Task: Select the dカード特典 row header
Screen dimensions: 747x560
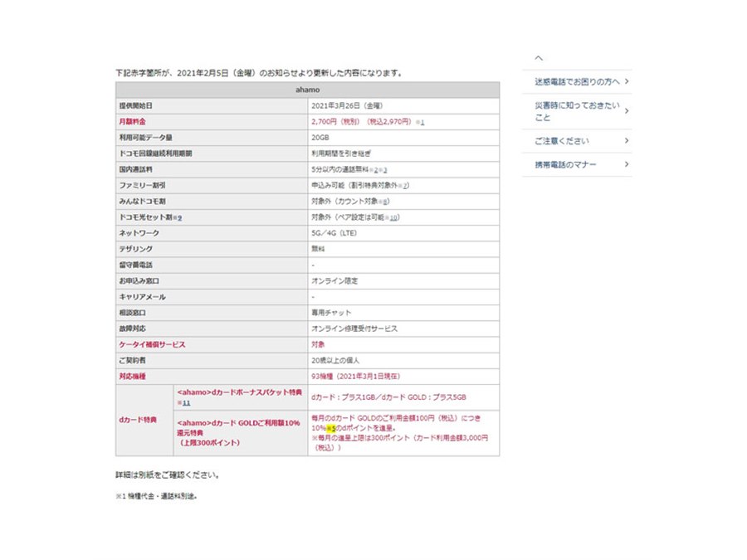Action: click(x=144, y=420)
